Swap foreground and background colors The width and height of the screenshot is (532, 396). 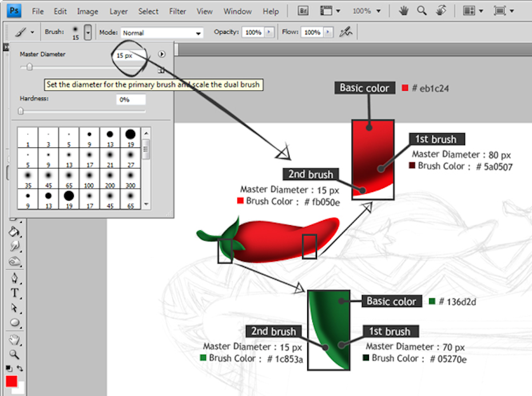pyautogui.click(x=19, y=369)
